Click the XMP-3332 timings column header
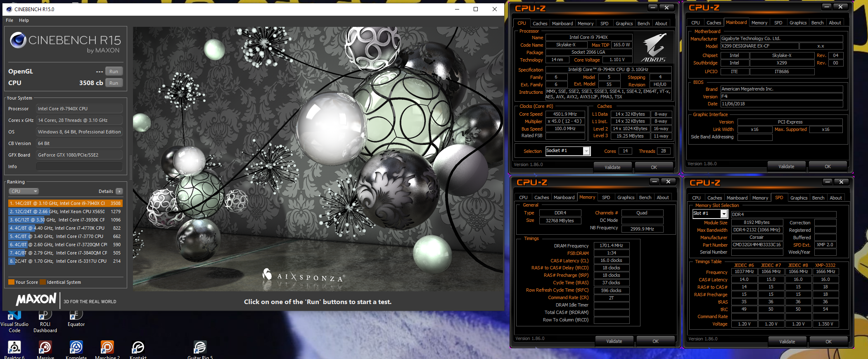The width and height of the screenshot is (868, 359). [x=825, y=265]
